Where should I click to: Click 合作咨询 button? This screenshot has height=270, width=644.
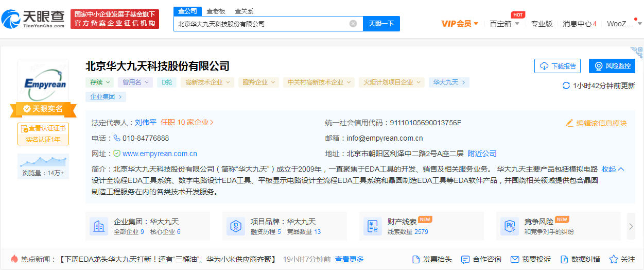click(481, 259)
